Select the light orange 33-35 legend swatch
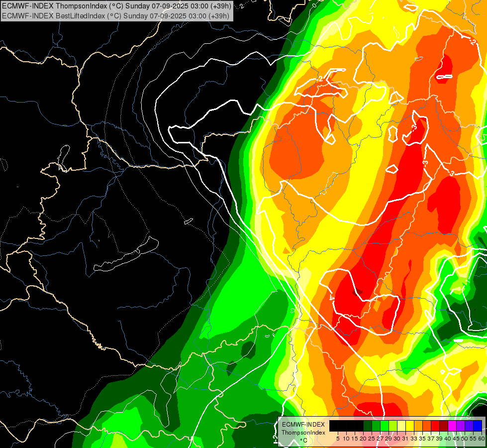Viewport: 487px width, 448px height. pyautogui.click(x=418, y=426)
